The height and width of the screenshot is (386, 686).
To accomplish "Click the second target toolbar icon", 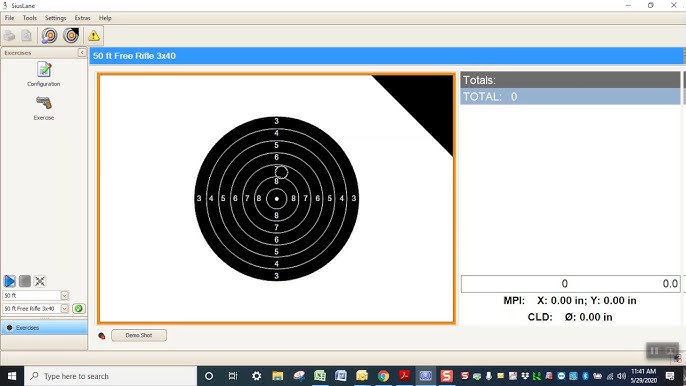I will (x=71, y=36).
